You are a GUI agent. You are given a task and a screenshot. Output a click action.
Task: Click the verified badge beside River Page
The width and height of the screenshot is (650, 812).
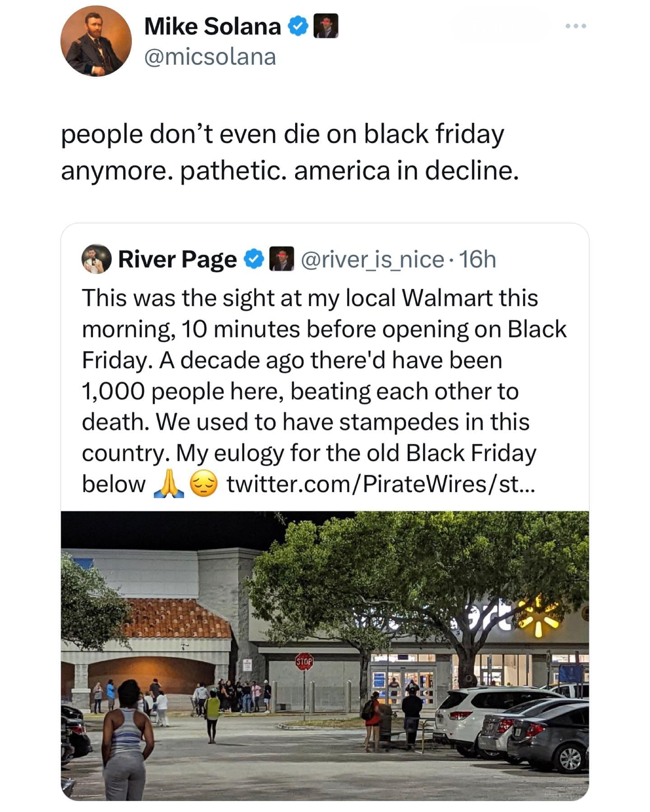click(254, 259)
